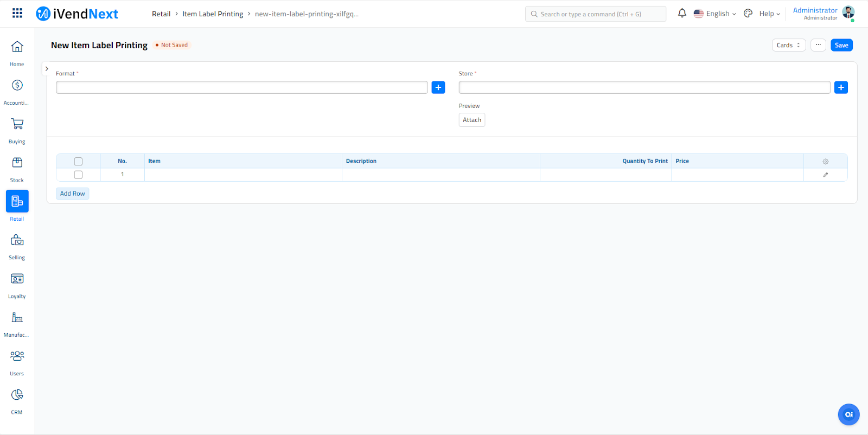Image resolution: width=868 pixels, height=435 pixels.
Task: Open the Cards view switcher
Action: (788, 45)
